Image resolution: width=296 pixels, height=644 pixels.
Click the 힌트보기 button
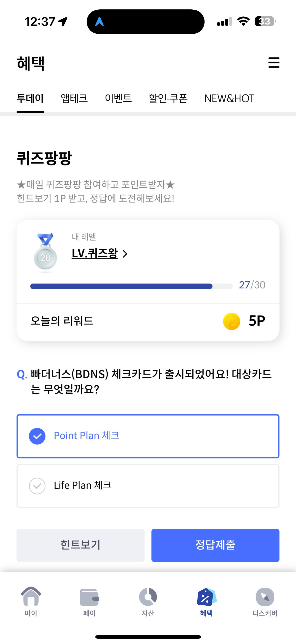(x=80, y=545)
